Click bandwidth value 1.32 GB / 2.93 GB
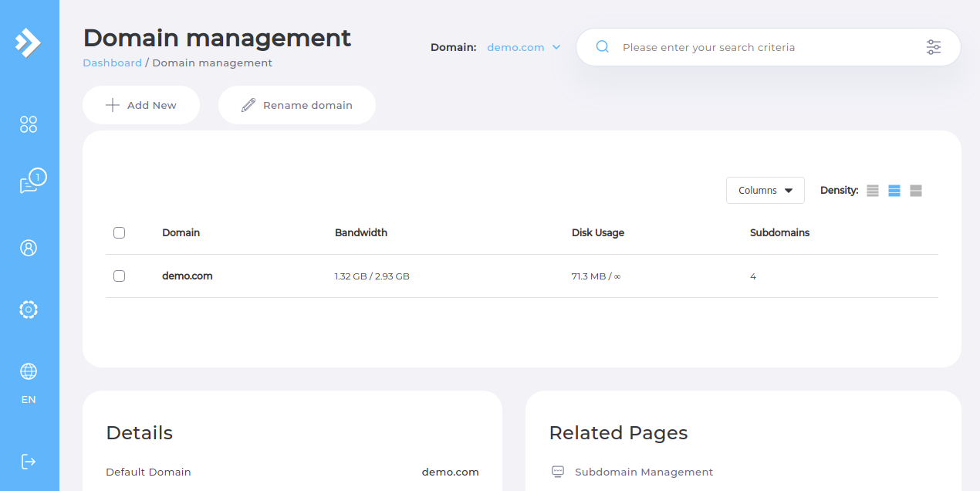The height and width of the screenshot is (491, 980). (372, 276)
